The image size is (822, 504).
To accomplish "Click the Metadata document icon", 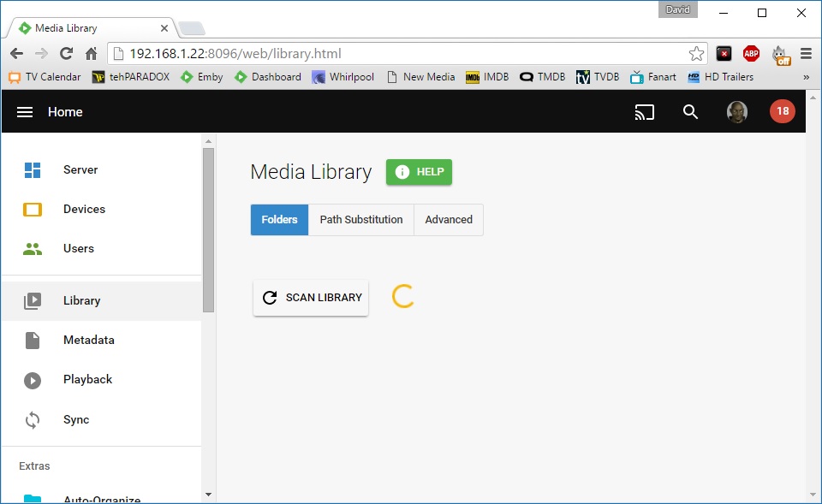I will tap(33, 340).
